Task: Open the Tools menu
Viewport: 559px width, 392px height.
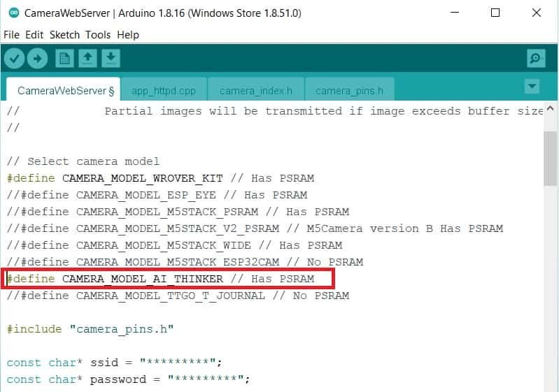Action: click(98, 35)
